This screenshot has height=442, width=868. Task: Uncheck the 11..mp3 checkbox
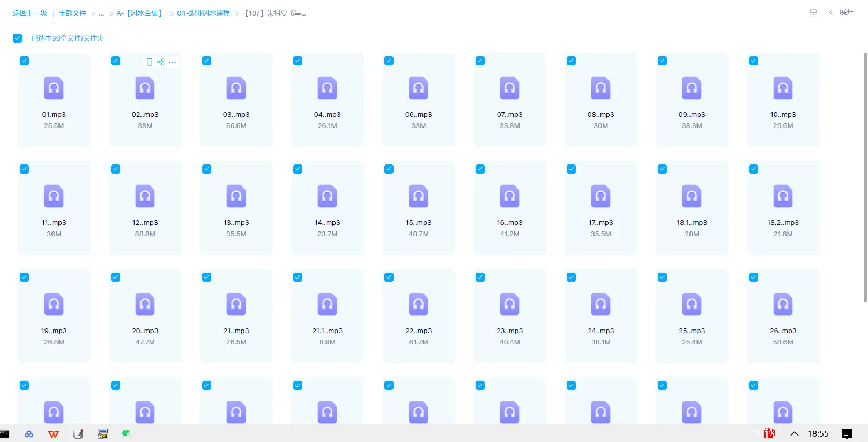coord(24,169)
